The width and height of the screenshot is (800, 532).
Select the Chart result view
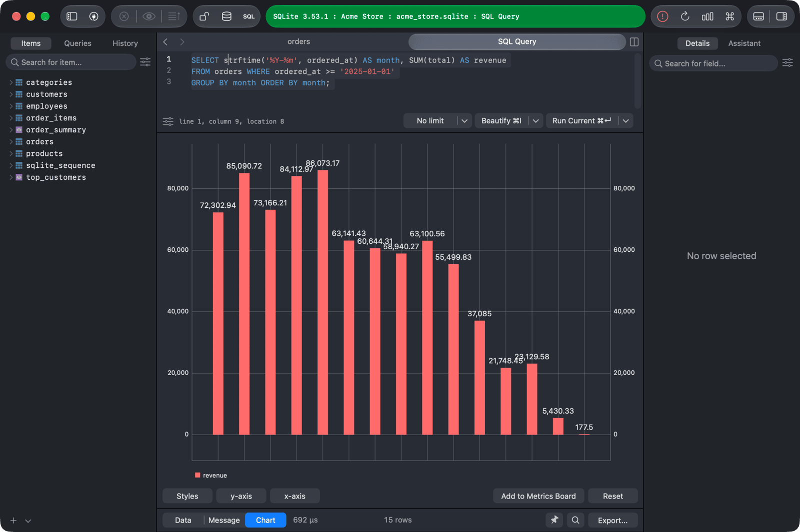click(x=265, y=520)
